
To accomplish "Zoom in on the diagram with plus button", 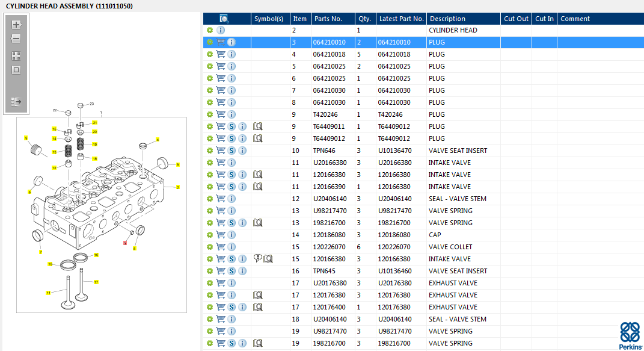I will coord(16,25).
